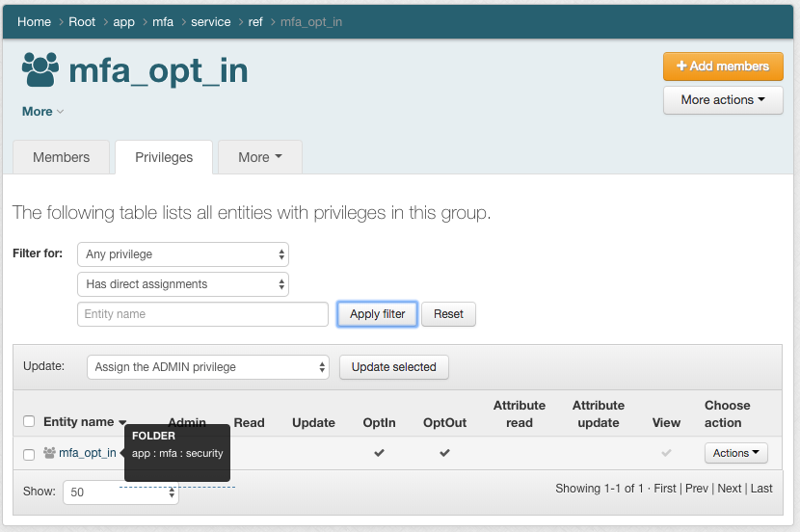
Task: Open the Has direct assignments dropdown
Action: [183, 284]
